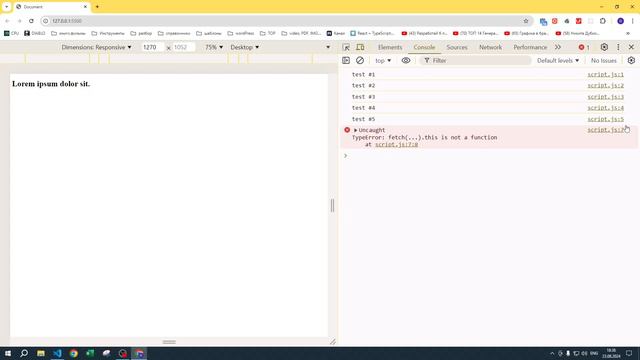Open the Sources tab

[x=457, y=47]
